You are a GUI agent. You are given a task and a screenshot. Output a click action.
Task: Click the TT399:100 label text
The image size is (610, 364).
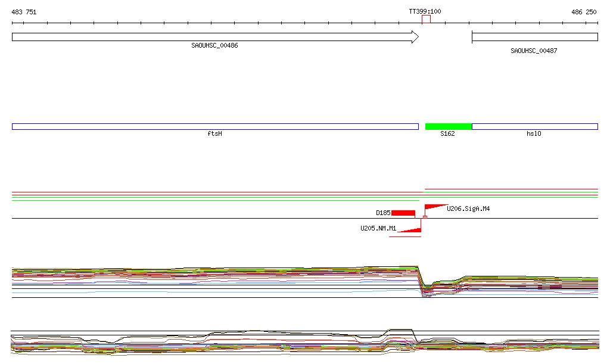(x=425, y=11)
